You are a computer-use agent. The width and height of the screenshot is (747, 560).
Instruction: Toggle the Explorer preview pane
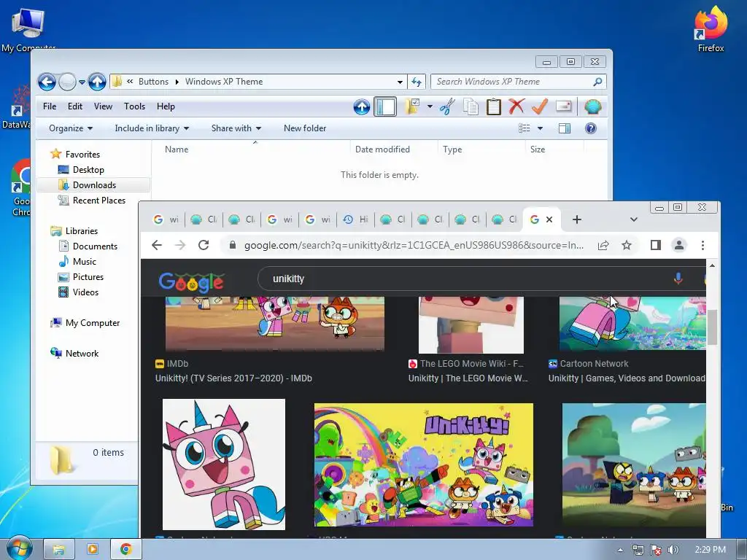[x=565, y=128]
